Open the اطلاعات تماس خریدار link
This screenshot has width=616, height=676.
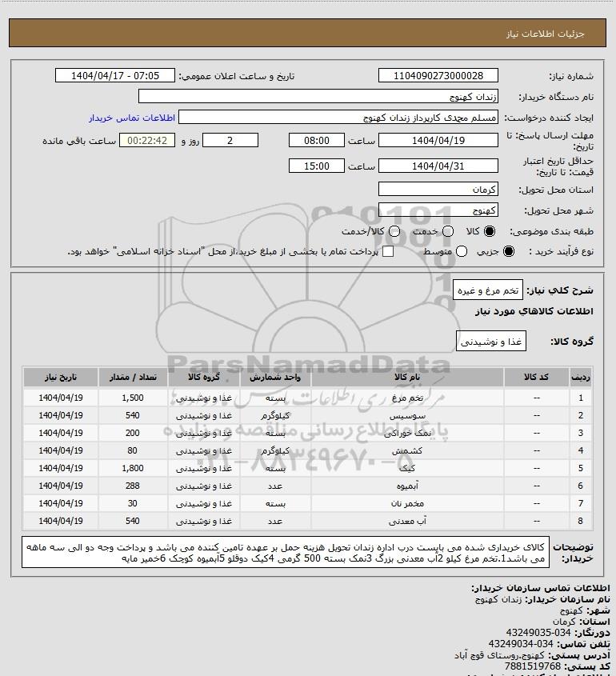point(132,118)
